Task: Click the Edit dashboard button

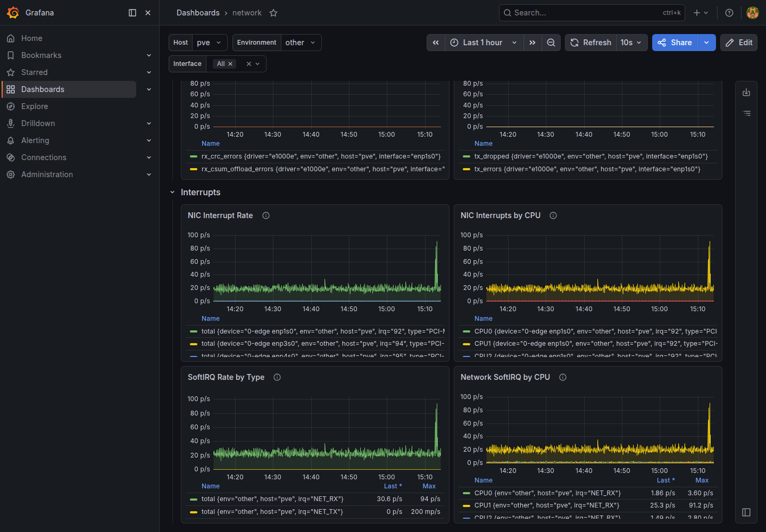Action: [x=739, y=43]
